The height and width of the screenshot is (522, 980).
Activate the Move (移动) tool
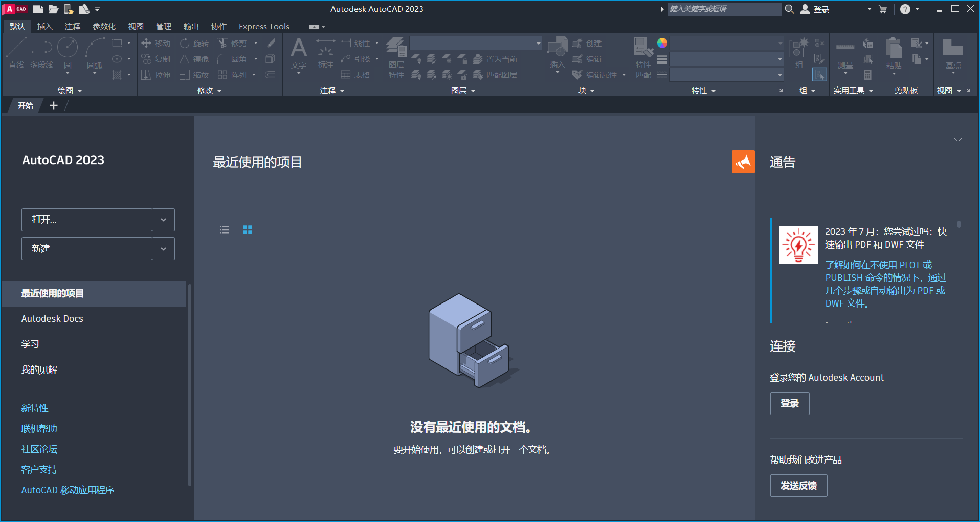pos(155,43)
